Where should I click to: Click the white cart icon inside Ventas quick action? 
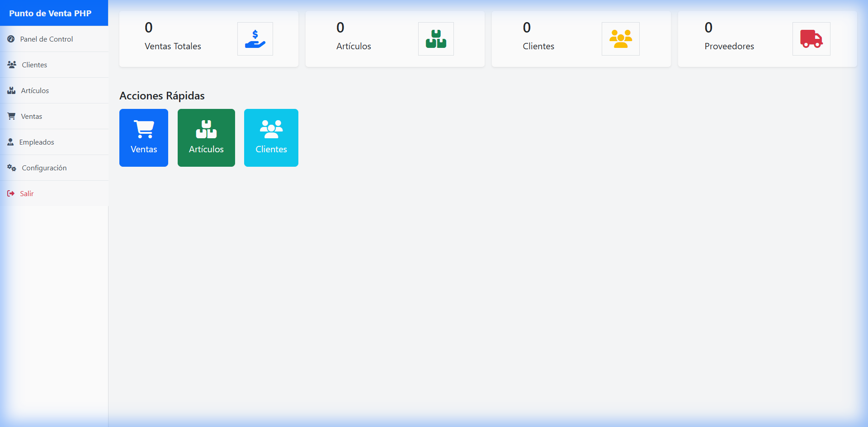[143, 129]
